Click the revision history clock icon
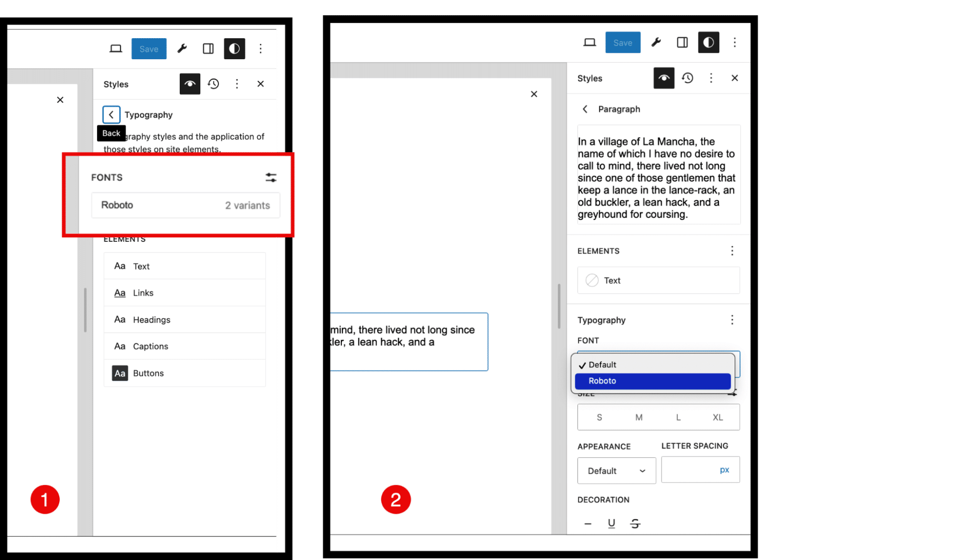The height and width of the screenshot is (560, 979). click(215, 83)
